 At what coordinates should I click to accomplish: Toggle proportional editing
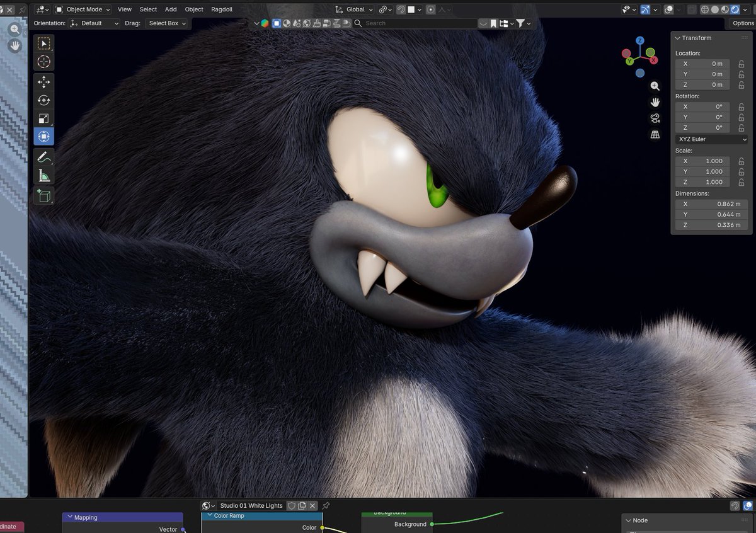click(431, 9)
